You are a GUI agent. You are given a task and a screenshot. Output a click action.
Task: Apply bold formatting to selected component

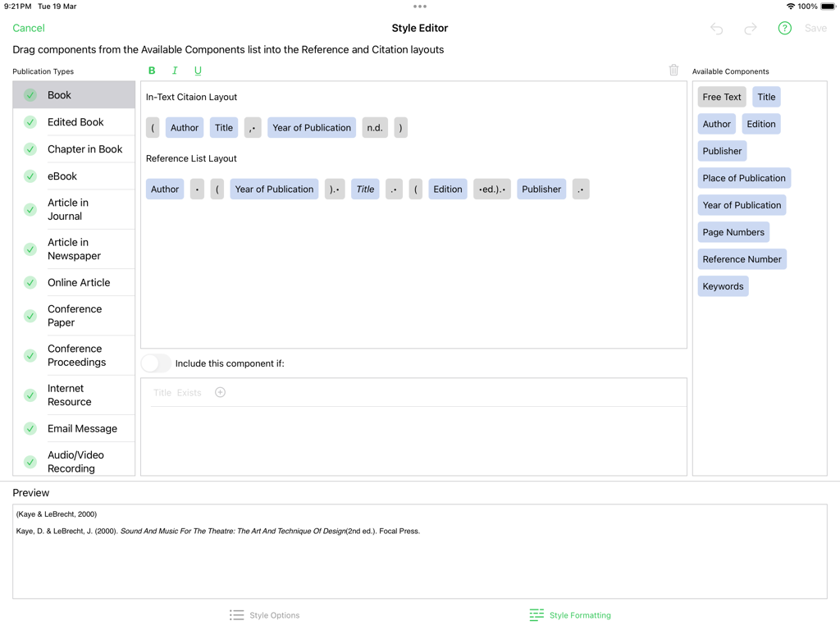(x=152, y=71)
